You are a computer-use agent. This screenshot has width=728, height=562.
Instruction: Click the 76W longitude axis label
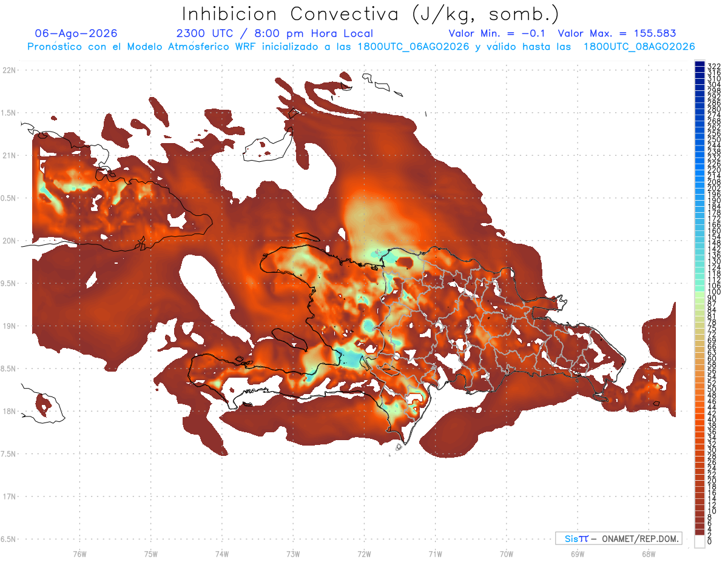click(x=79, y=554)
